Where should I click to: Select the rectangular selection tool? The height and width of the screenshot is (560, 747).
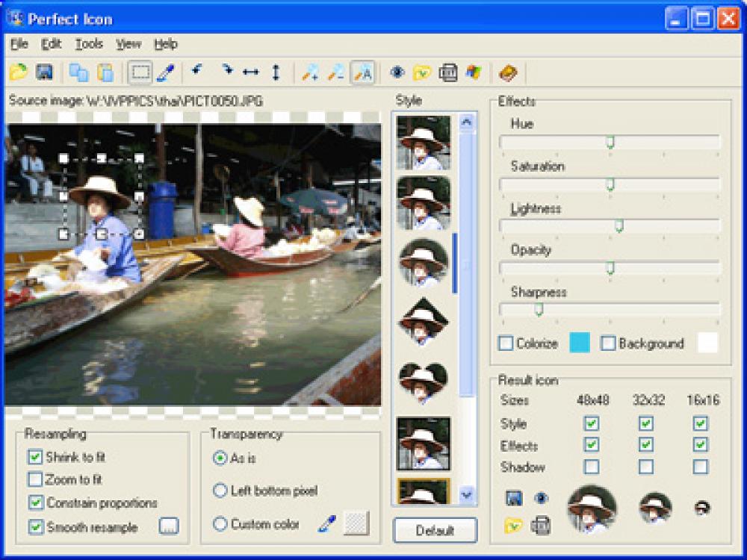[x=137, y=71]
